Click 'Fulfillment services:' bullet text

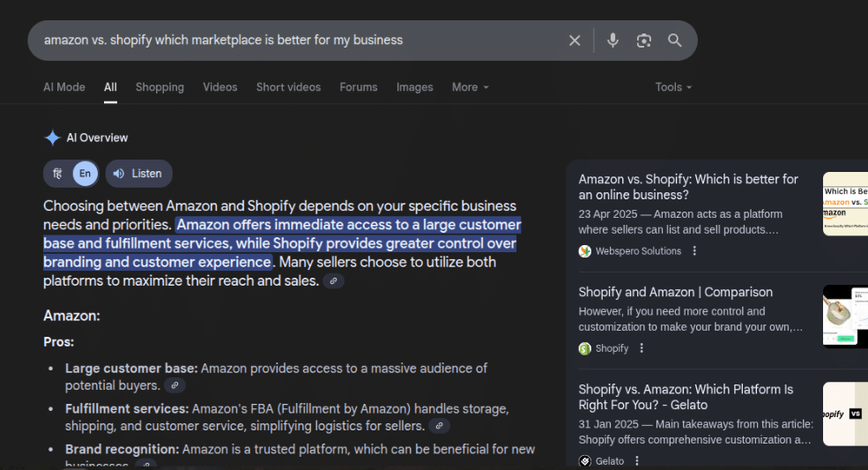tap(127, 409)
